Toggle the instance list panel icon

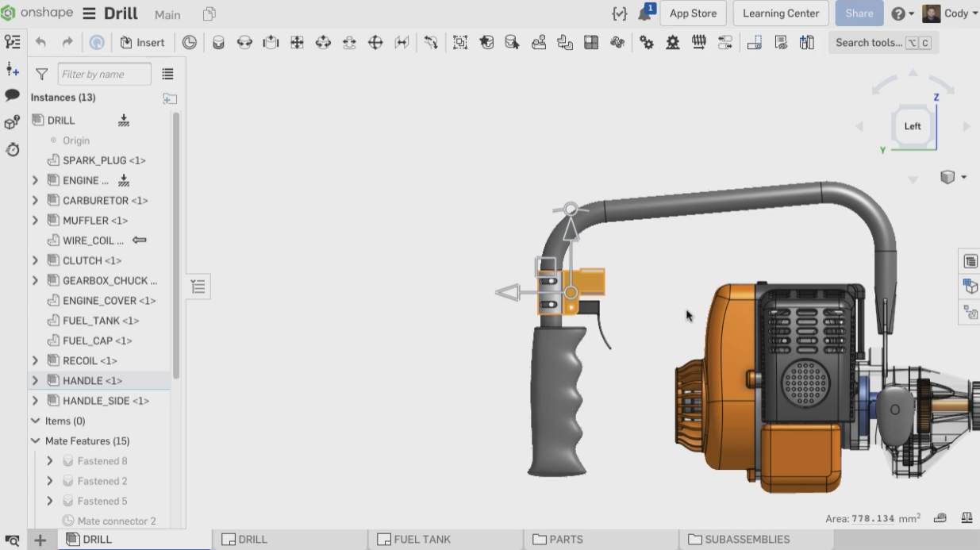[12, 42]
